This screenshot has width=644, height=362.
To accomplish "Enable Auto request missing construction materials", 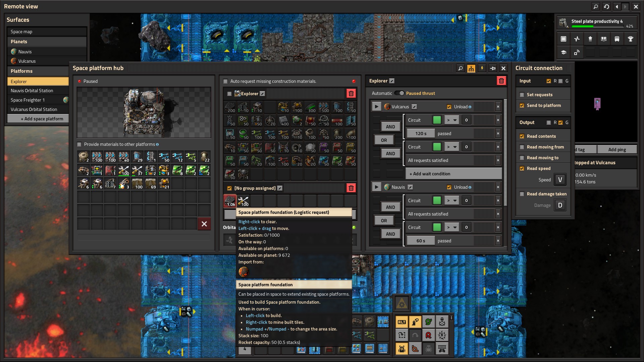I will (225, 81).
